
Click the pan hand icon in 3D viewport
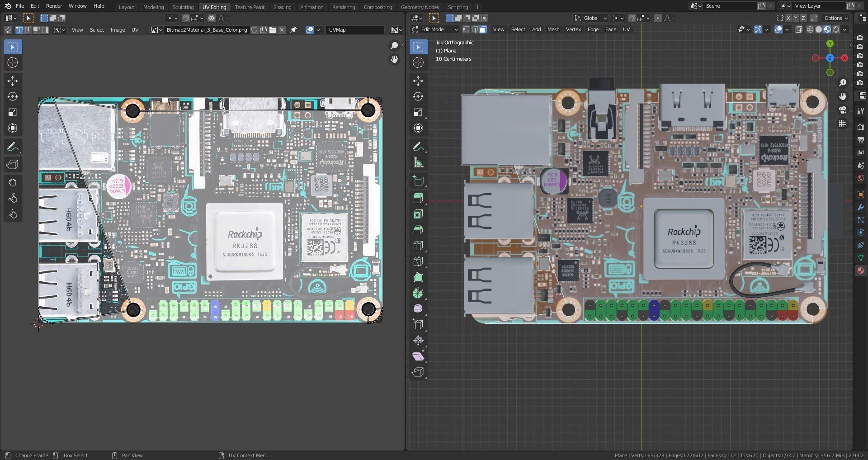coord(843,96)
